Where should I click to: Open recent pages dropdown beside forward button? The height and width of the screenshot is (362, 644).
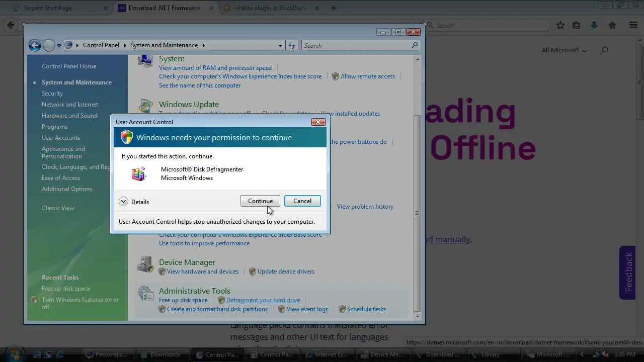coord(59,46)
